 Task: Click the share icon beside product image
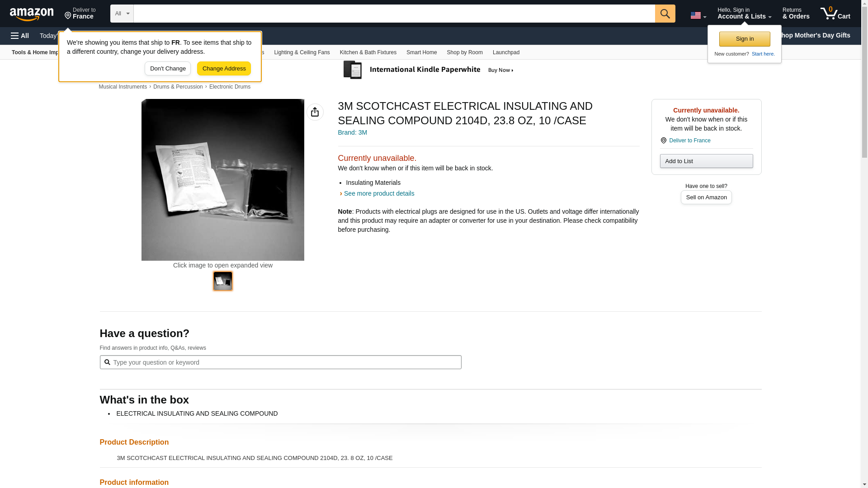point(315,112)
